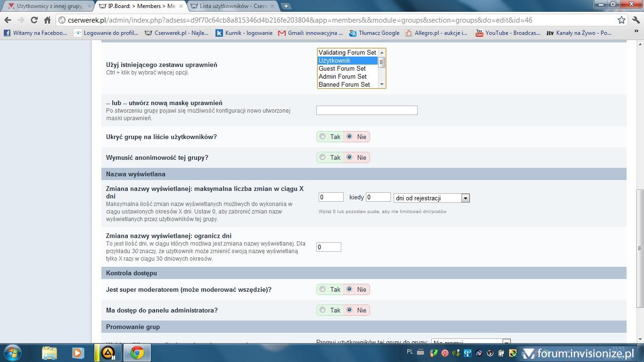The width and height of the screenshot is (644, 362).
Task: Open Windows Explorer folder in taskbar
Action: point(49,353)
